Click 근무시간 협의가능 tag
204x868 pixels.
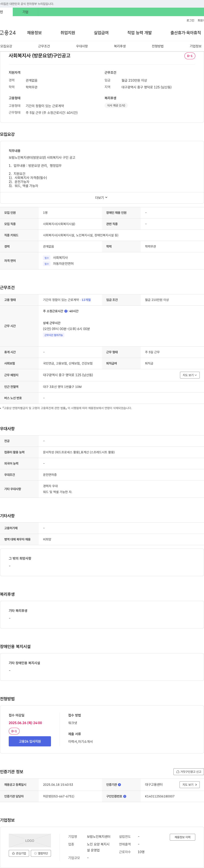pyautogui.click(x=54, y=335)
